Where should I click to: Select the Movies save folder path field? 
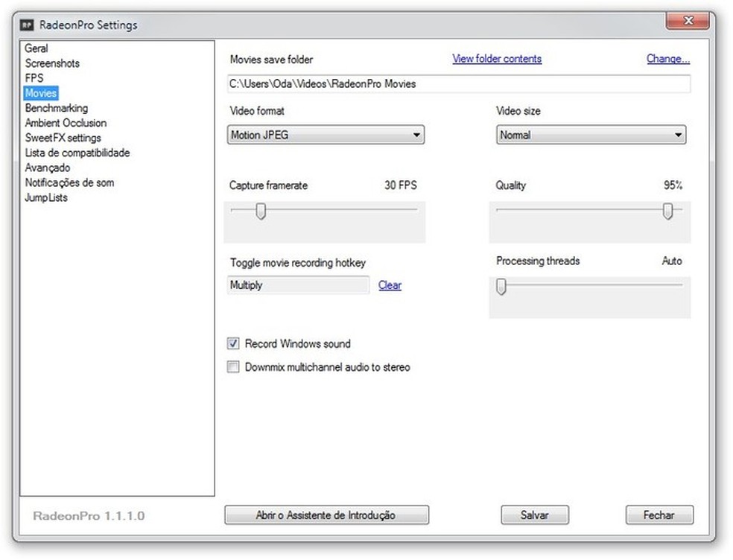(x=459, y=83)
